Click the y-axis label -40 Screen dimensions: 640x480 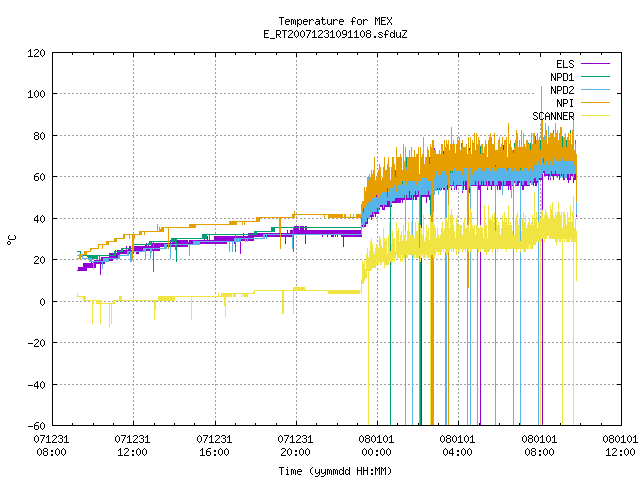point(36,385)
